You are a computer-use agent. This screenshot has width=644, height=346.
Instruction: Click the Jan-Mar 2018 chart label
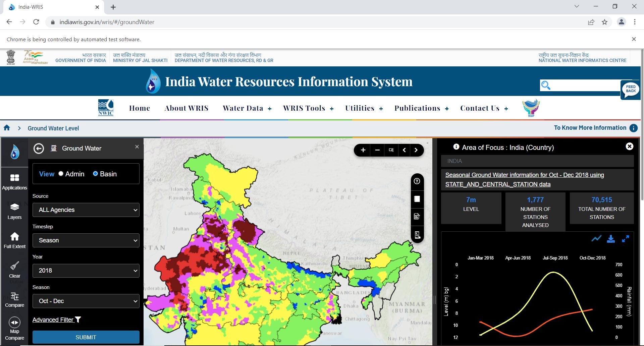(480, 258)
